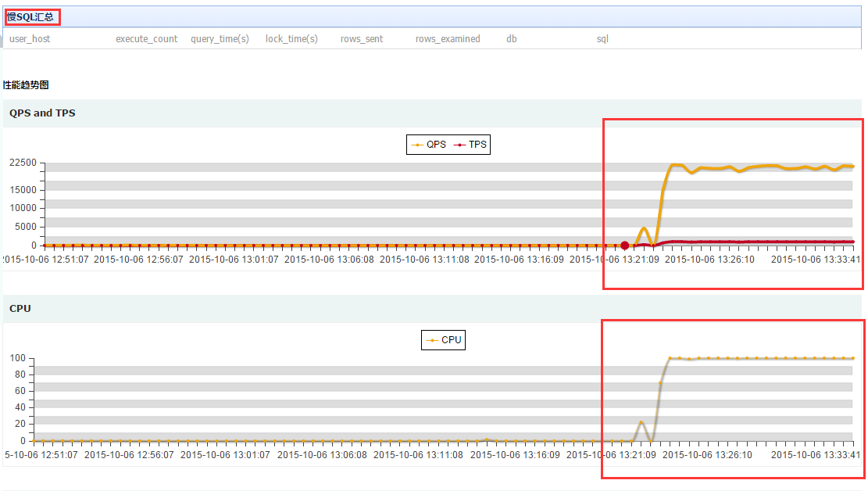Sort by execute_count column header
The width and height of the screenshot is (868, 491).
(146, 38)
